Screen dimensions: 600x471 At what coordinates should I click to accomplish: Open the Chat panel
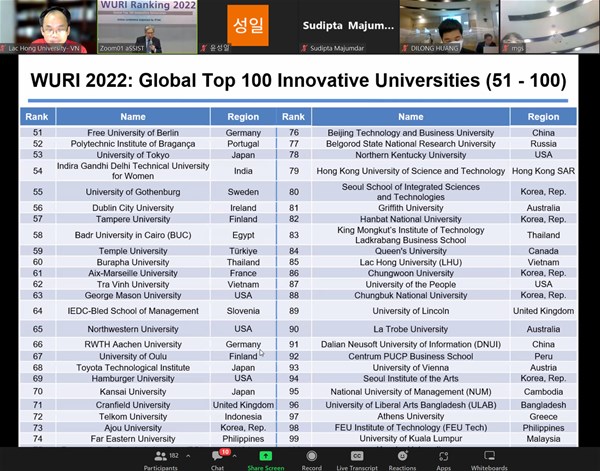coord(217,455)
